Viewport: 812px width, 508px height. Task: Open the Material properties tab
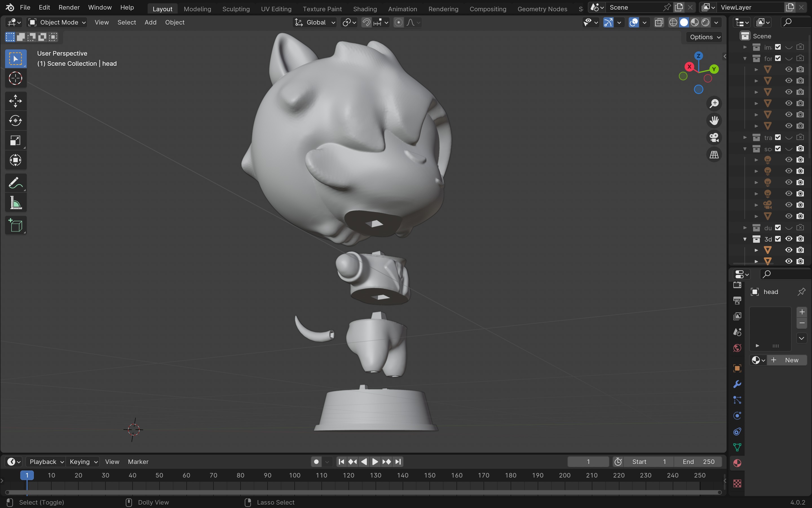click(737, 463)
